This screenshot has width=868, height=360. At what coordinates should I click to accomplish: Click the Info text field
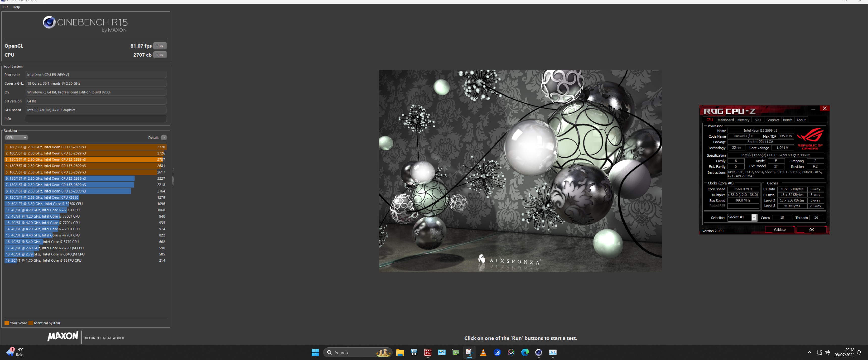point(96,119)
